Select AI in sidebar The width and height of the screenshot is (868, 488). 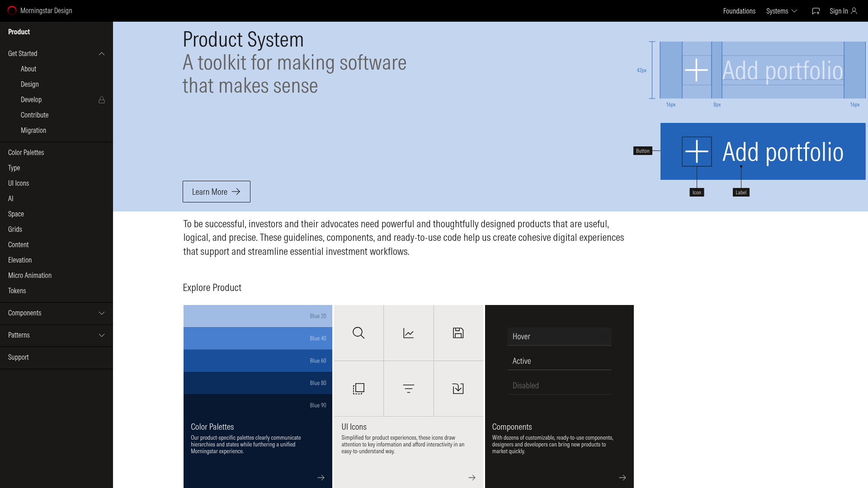(11, 199)
